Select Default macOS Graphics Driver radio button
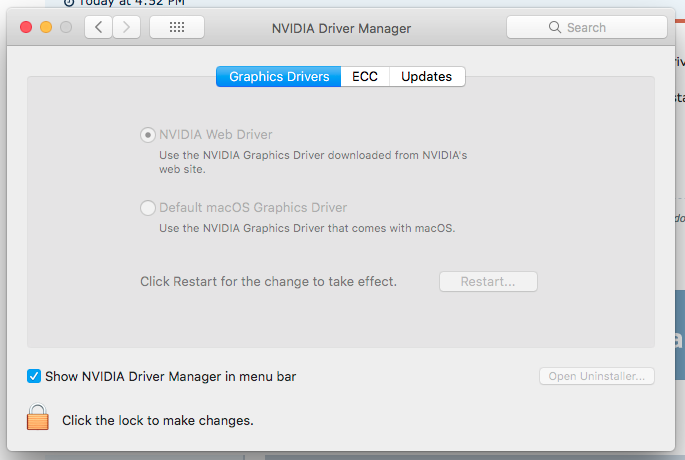The height and width of the screenshot is (460, 685). (x=148, y=208)
